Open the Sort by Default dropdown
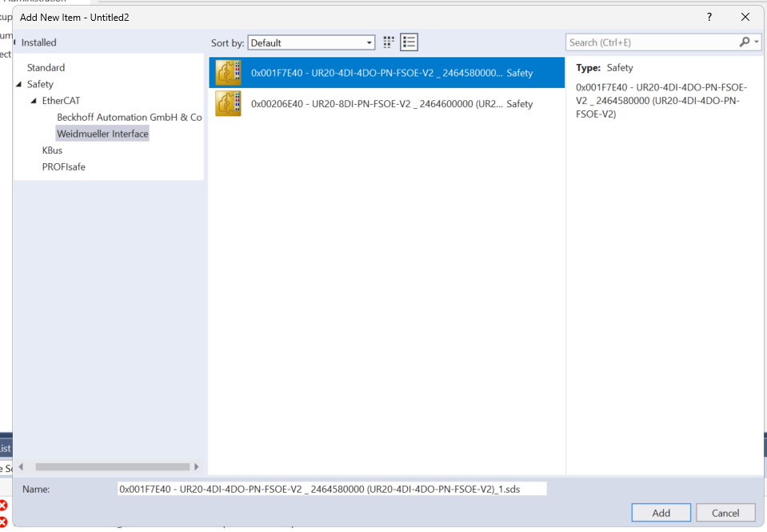 coord(312,42)
